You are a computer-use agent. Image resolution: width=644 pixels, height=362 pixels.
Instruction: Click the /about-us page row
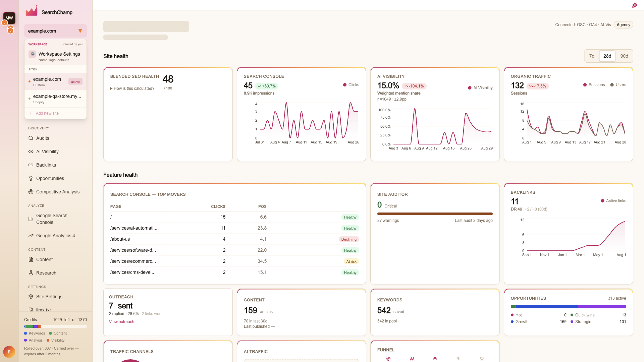click(x=234, y=239)
